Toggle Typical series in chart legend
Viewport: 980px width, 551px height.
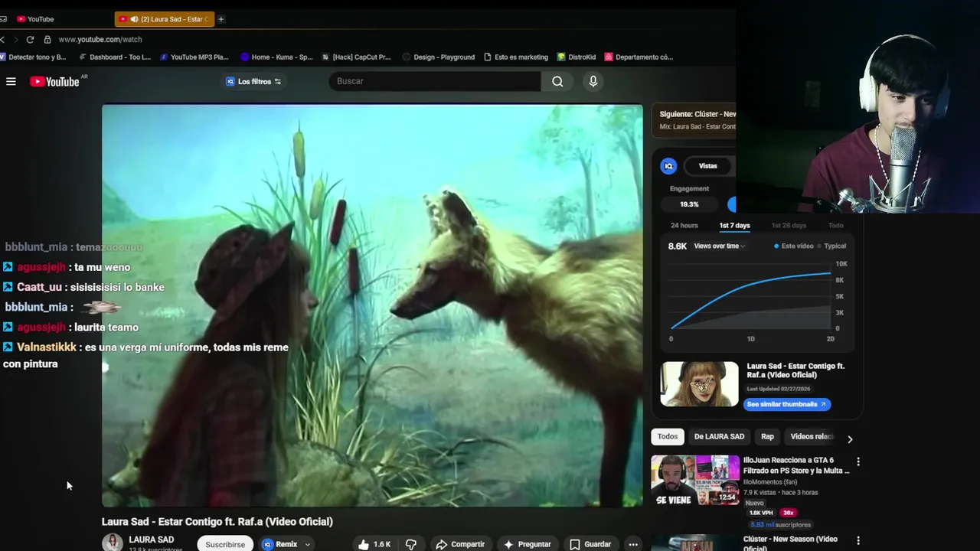click(831, 246)
